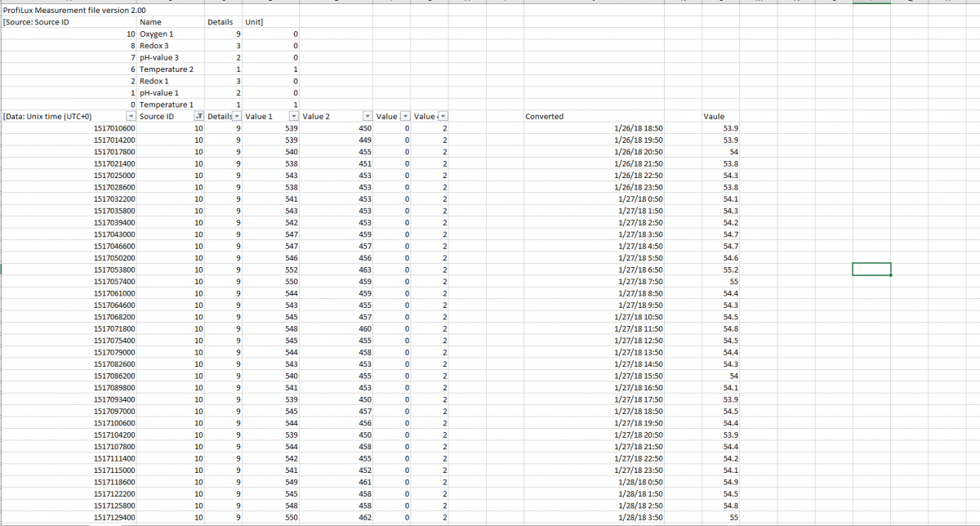Click the Vaule cell showing 54.6
This screenshot has width=980, height=526.
[720, 258]
